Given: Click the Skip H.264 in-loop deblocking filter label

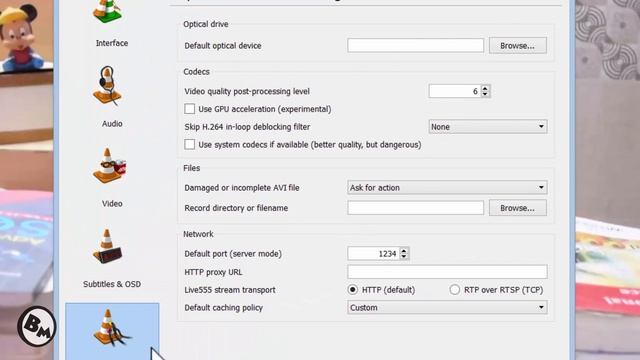Looking at the screenshot, I should 247,127.
